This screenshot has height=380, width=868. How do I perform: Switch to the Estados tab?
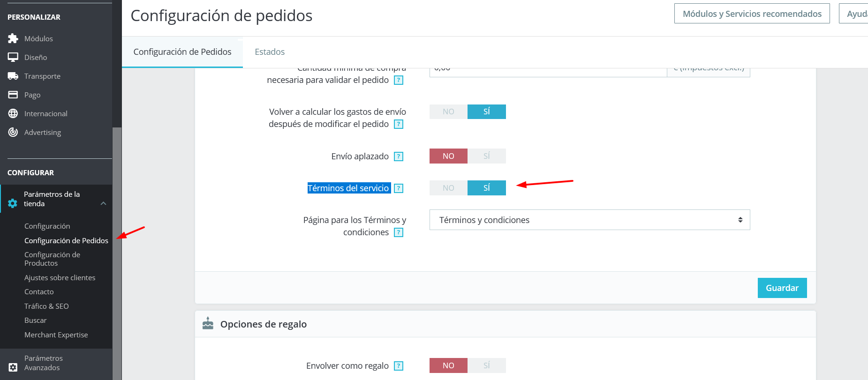tap(270, 52)
